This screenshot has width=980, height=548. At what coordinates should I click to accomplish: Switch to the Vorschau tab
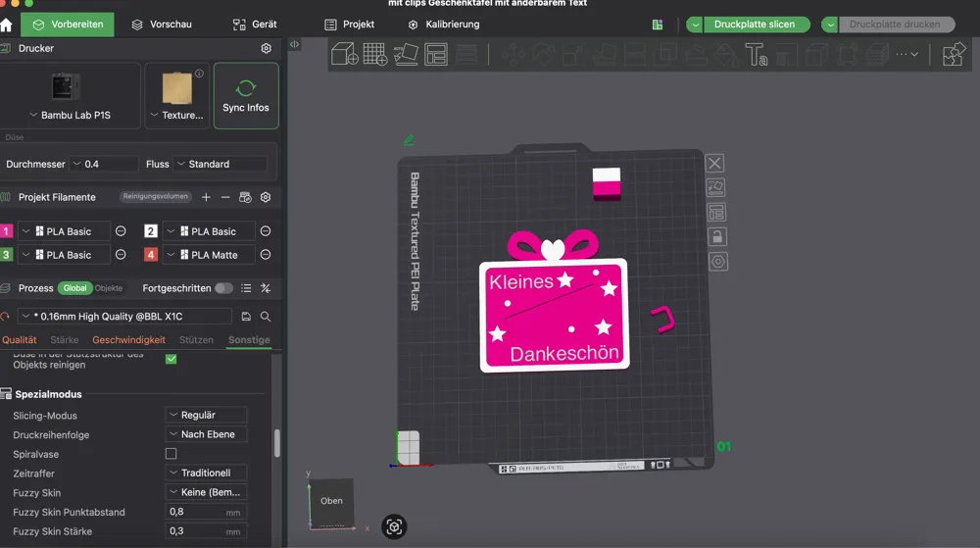[162, 25]
